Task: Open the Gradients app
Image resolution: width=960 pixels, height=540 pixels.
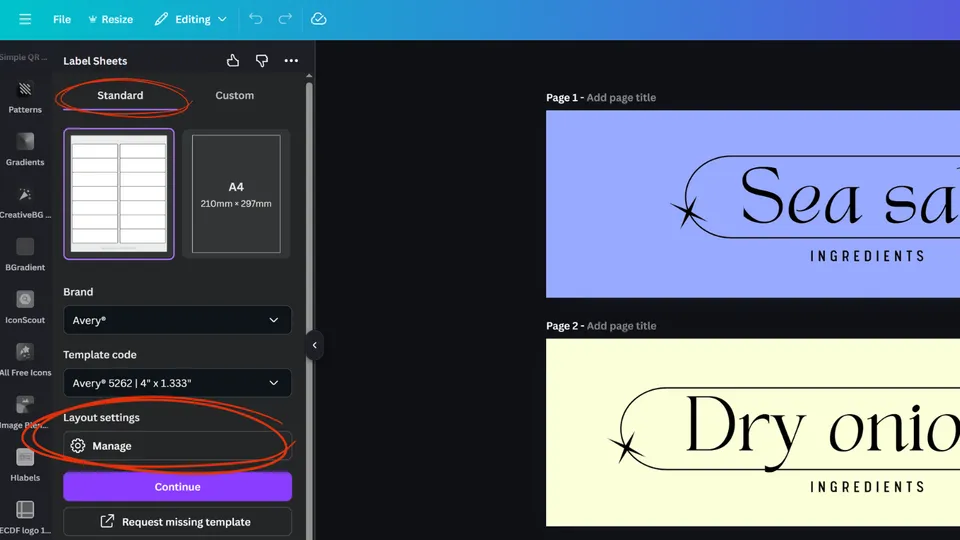Action: [25, 149]
